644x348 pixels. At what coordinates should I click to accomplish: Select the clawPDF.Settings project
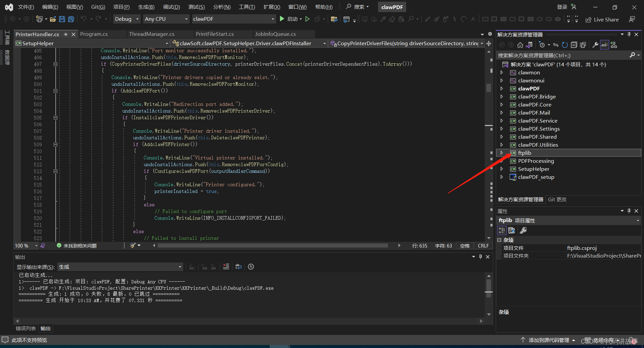pos(539,129)
